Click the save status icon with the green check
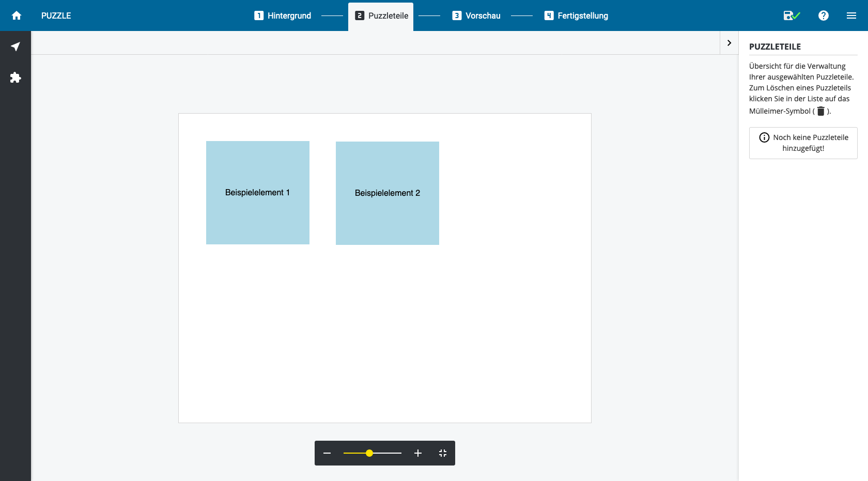 click(x=791, y=15)
